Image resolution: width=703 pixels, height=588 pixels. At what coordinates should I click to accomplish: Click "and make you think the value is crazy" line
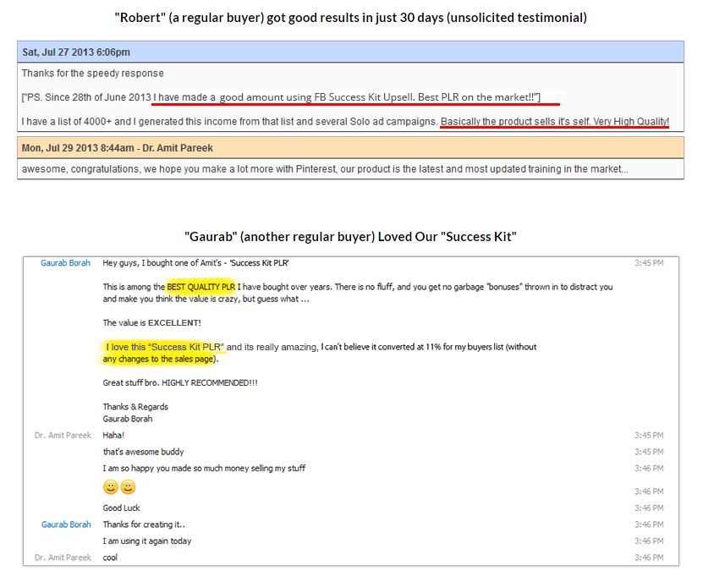coord(206,299)
